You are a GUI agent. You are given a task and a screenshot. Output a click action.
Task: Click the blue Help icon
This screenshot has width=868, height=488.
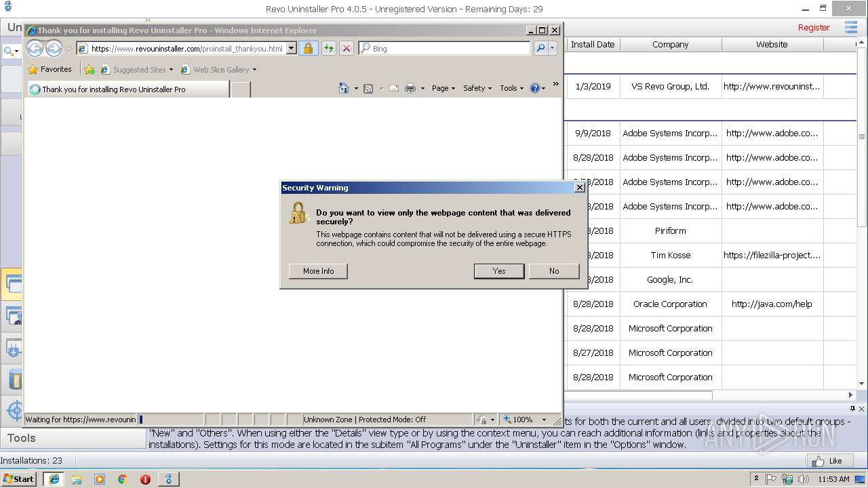[534, 88]
